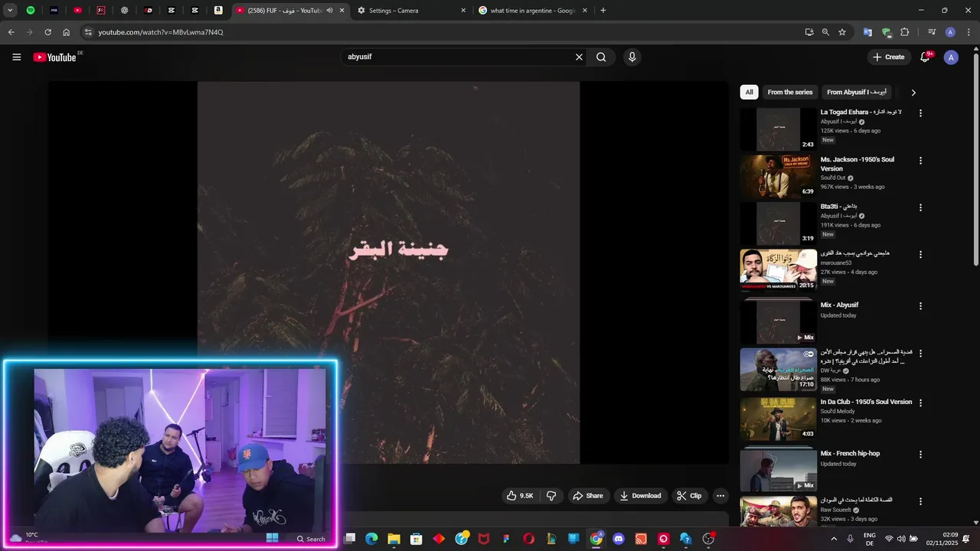The image size is (980, 551).
Task: Open a new browser tab
Action: (x=603, y=11)
